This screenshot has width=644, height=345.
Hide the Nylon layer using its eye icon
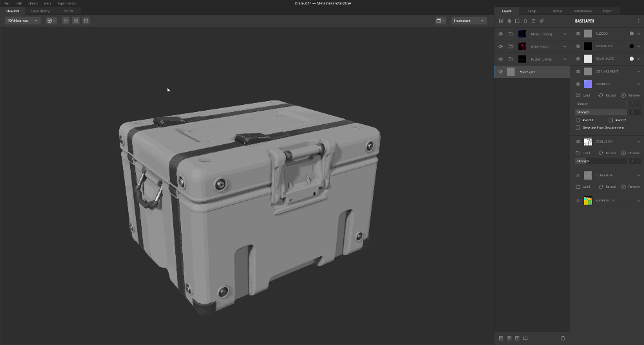[x=500, y=46]
